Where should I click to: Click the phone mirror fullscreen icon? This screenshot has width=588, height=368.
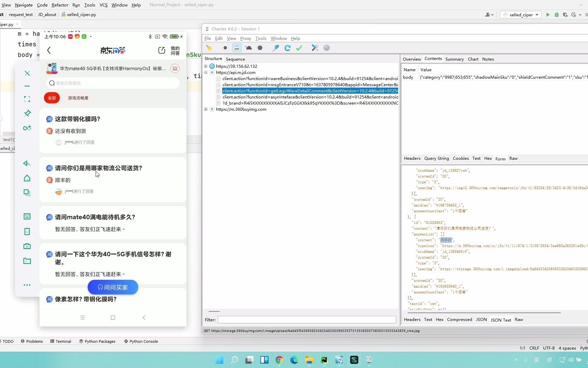pos(27,99)
